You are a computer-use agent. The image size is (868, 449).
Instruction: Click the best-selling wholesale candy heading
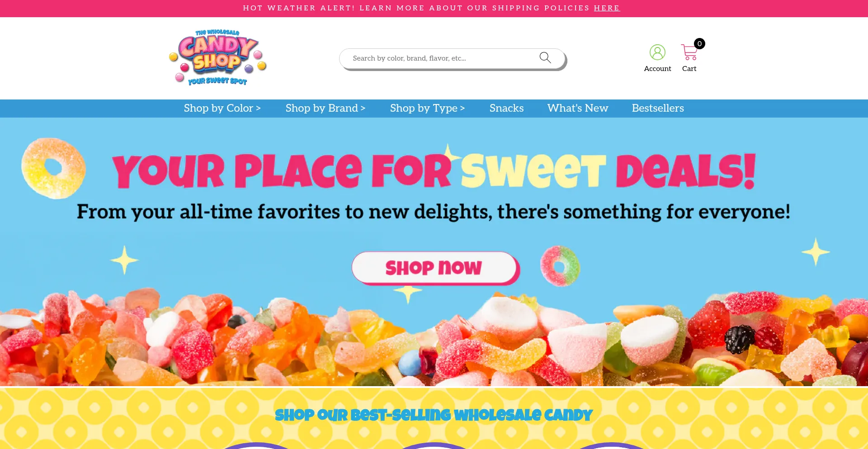(434, 415)
